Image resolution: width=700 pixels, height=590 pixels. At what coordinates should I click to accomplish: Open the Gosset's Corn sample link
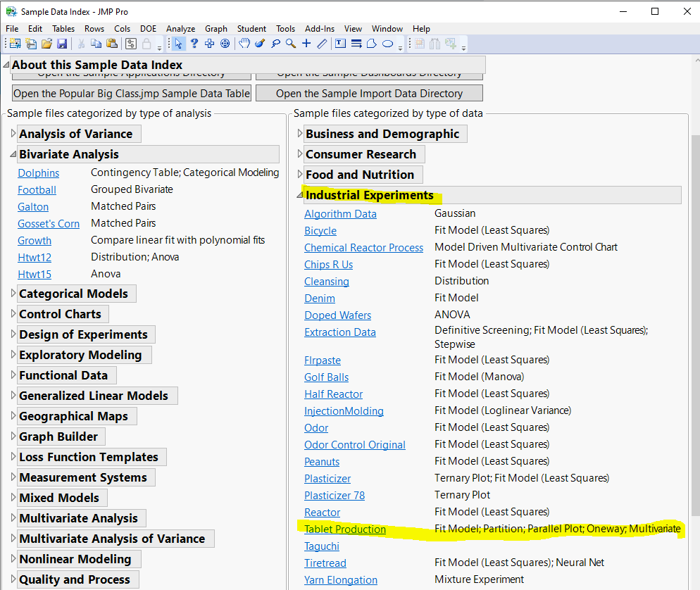click(x=49, y=224)
